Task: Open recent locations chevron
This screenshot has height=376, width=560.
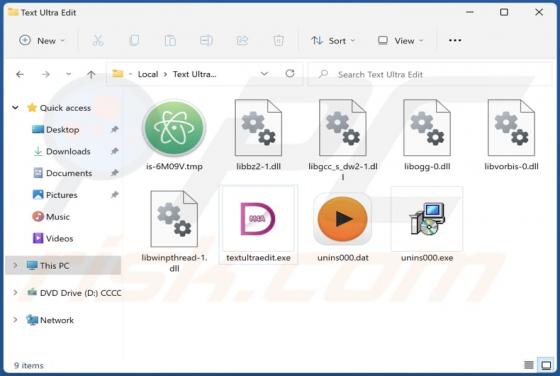Action: point(68,74)
